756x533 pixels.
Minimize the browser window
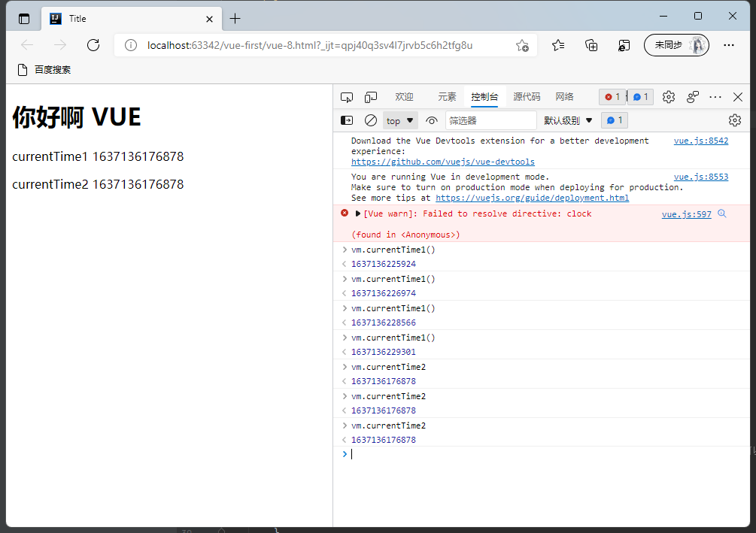pyautogui.click(x=663, y=17)
